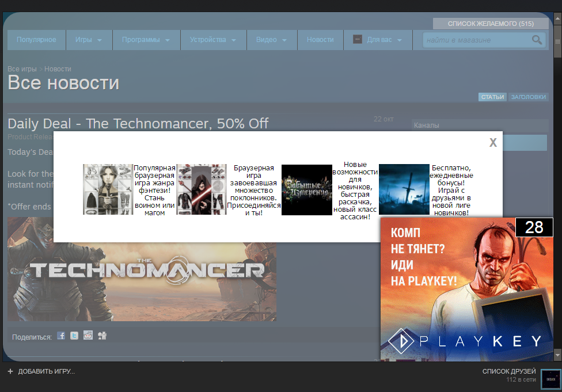Follow the Все игры breadcrumb link

click(22, 69)
